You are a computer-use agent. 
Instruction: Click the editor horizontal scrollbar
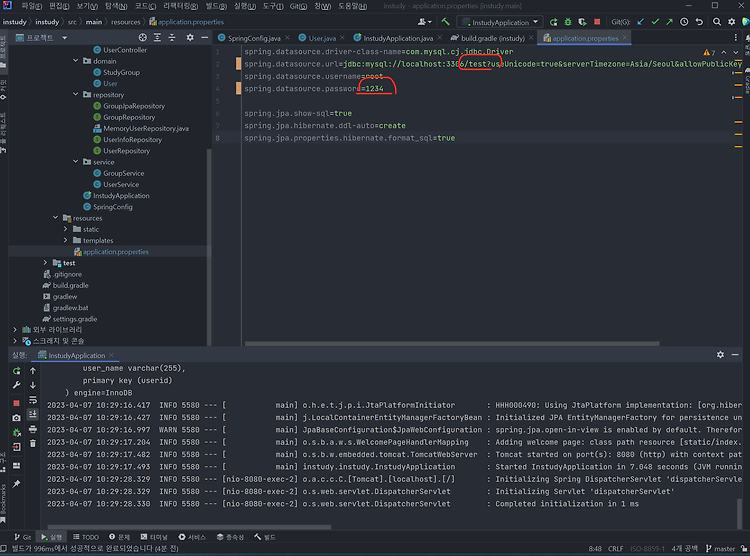[x=452, y=344]
